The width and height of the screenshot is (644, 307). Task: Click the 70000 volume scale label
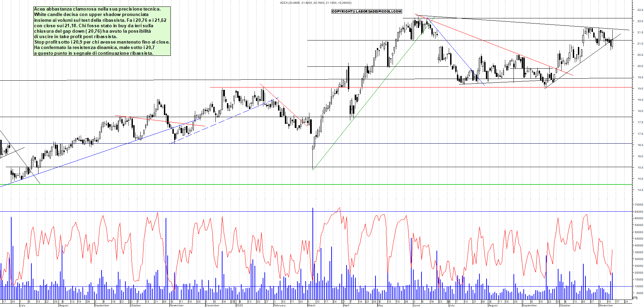tap(638, 205)
